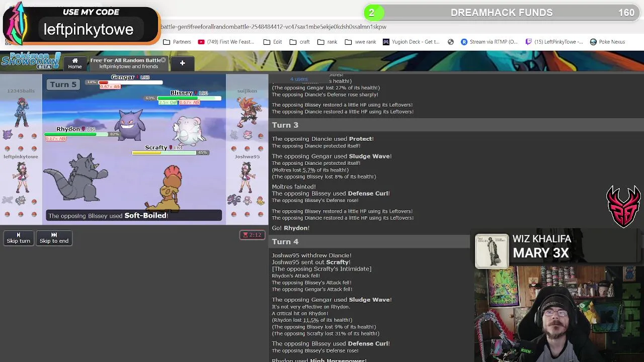Viewport: 644px width, 362px height.
Task: Click the Rhydon 0.67× Atk status badge
Action: pyautogui.click(x=56, y=139)
